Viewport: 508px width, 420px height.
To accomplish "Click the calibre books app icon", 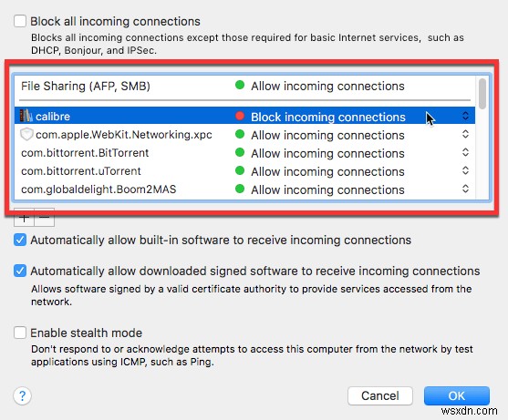I will coord(26,116).
